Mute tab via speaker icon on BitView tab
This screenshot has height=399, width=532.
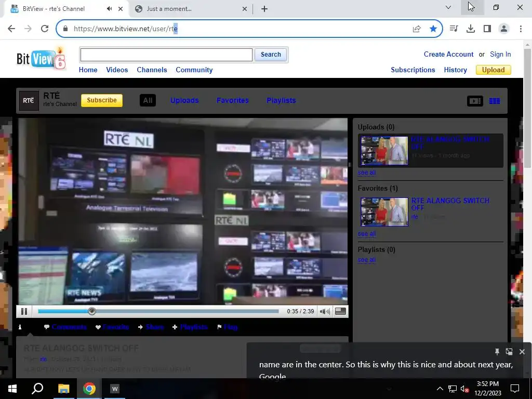coord(109,9)
